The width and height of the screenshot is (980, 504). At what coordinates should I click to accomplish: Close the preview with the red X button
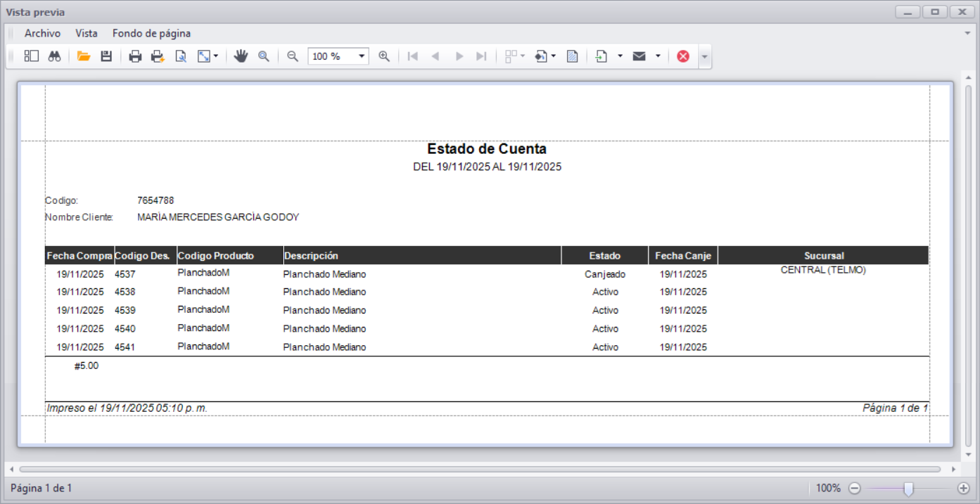682,56
